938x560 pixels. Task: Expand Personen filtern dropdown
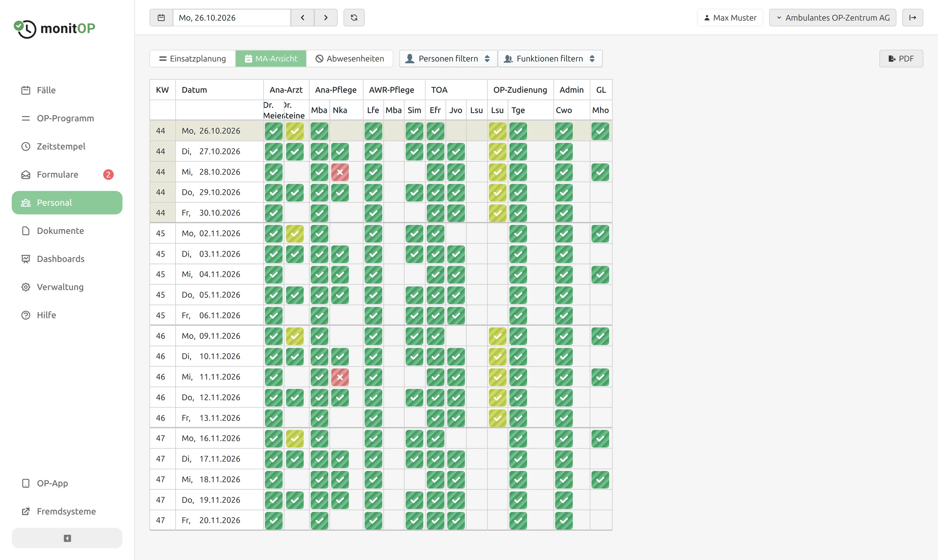(x=448, y=59)
